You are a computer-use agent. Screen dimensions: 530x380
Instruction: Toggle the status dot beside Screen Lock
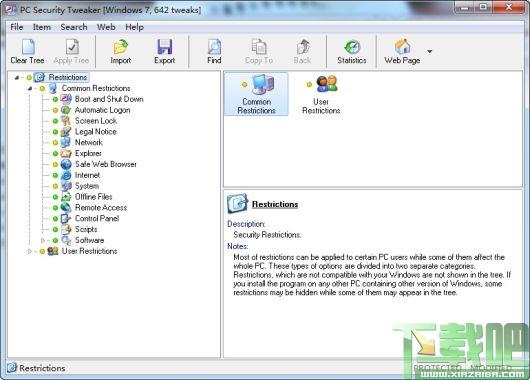55,121
